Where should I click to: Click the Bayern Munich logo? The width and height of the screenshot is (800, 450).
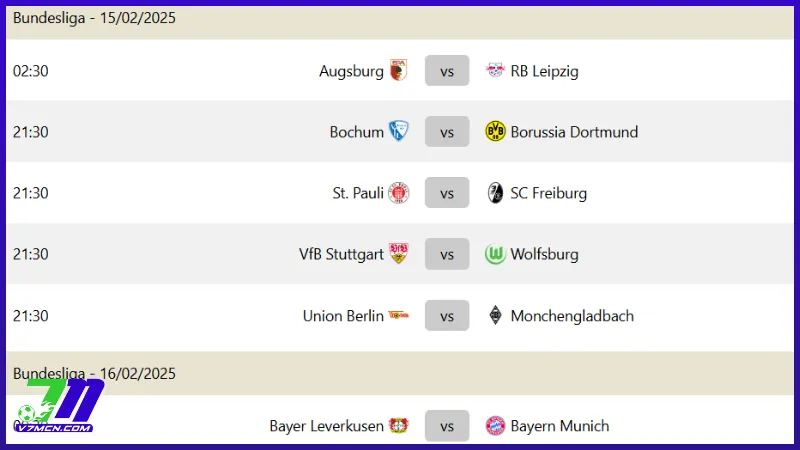click(x=495, y=426)
